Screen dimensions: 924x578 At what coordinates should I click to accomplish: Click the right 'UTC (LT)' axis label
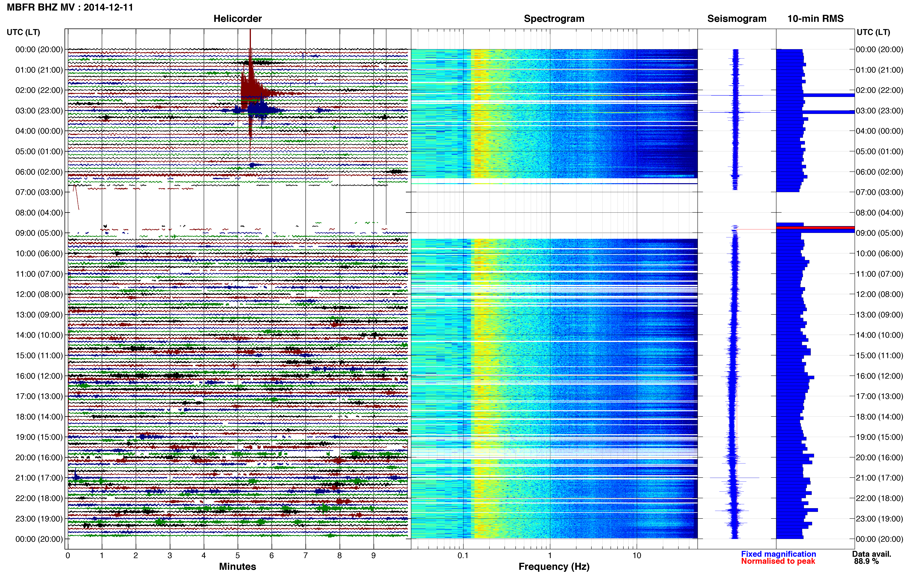coord(873,32)
